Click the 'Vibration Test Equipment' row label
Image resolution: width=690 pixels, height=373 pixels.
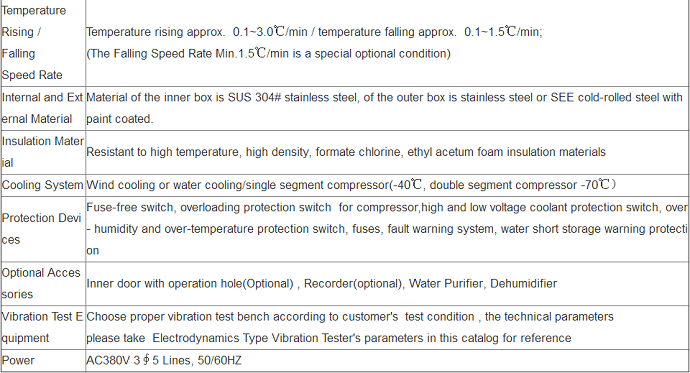[42, 328]
